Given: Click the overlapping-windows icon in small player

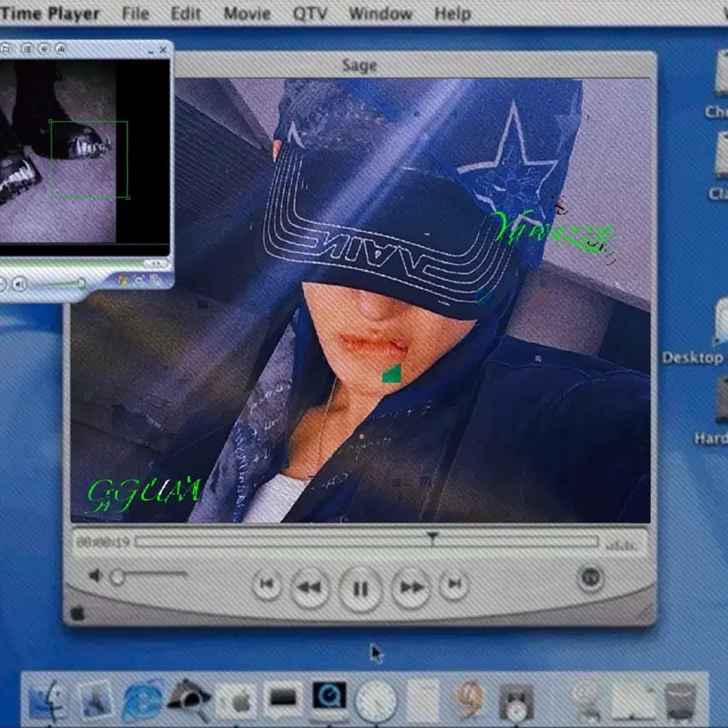Looking at the screenshot, I should (156, 280).
